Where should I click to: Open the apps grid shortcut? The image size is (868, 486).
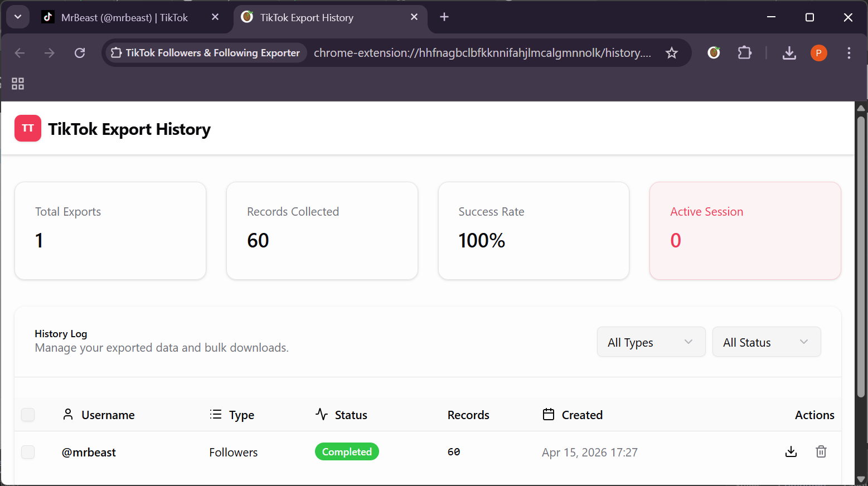(x=18, y=84)
